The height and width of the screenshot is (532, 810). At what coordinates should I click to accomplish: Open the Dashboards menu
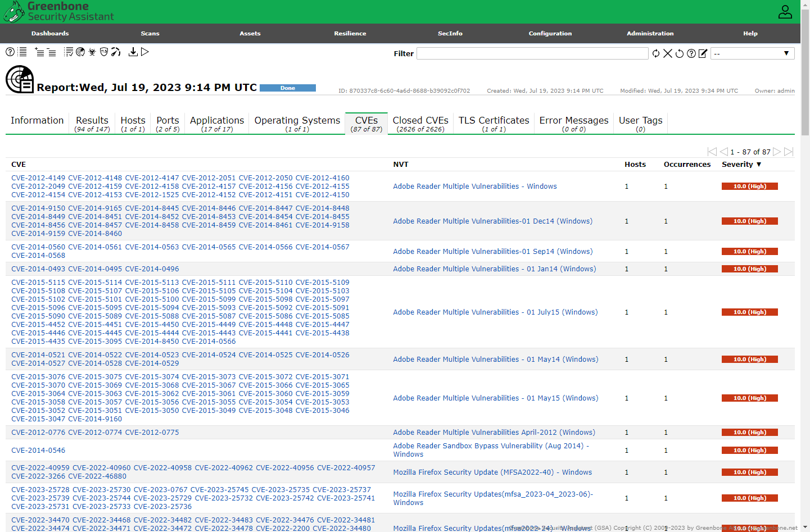pyautogui.click(x=50, y=34)
